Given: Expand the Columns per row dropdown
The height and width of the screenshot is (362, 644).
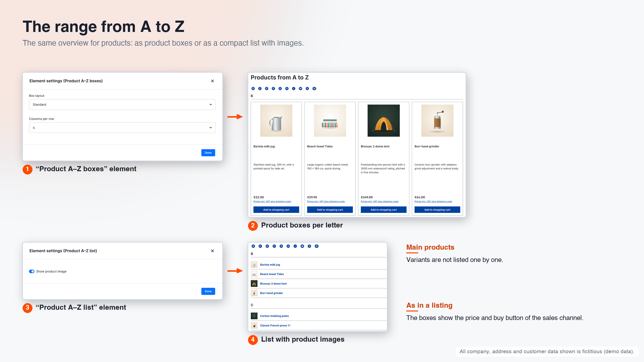Looking at the screenshot, I should pos(122,128).
